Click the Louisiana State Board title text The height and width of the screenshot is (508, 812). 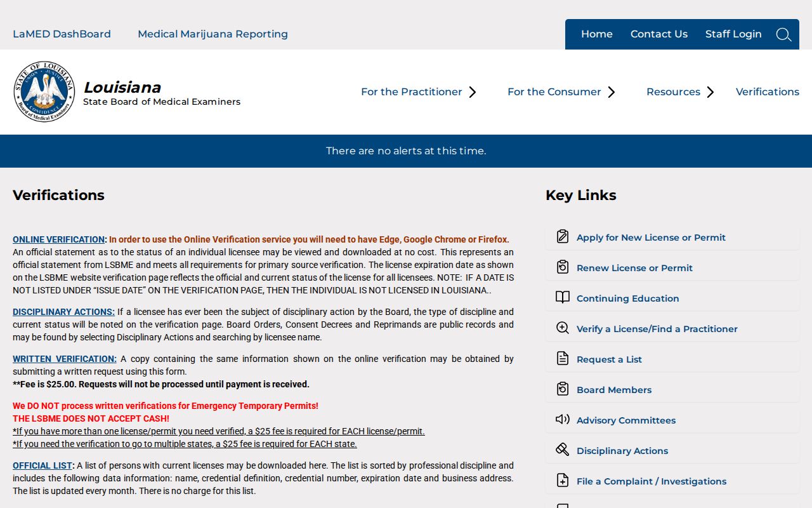click(x=162, y=93)
